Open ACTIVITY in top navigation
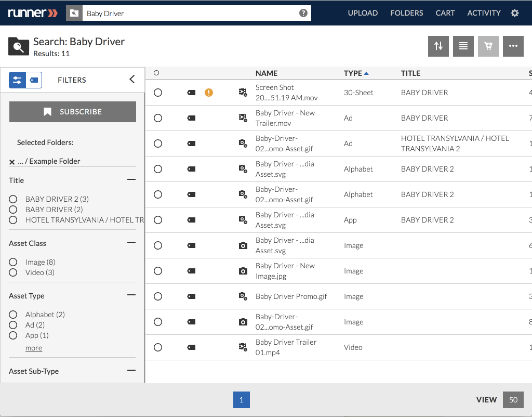Image resolution: width=532 pixels, height=417 pixels. 484,13
